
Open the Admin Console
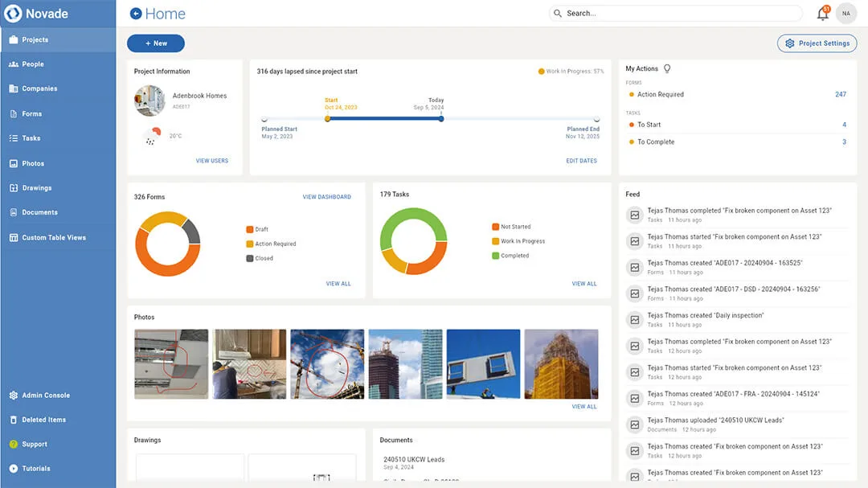(45, 396)
